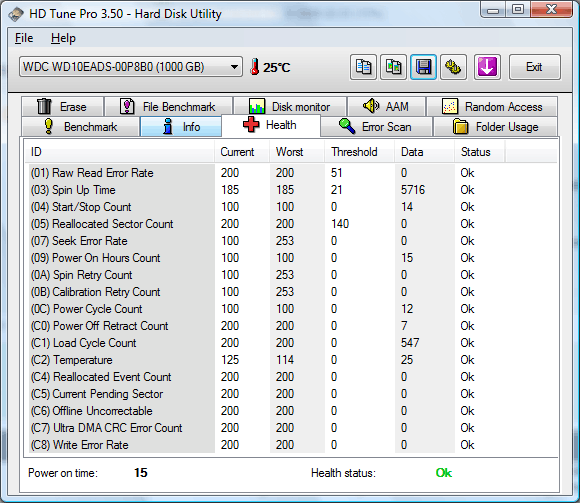
Task: Click the File Benchmark tab's document icon
Action: (x=127, y=106)
